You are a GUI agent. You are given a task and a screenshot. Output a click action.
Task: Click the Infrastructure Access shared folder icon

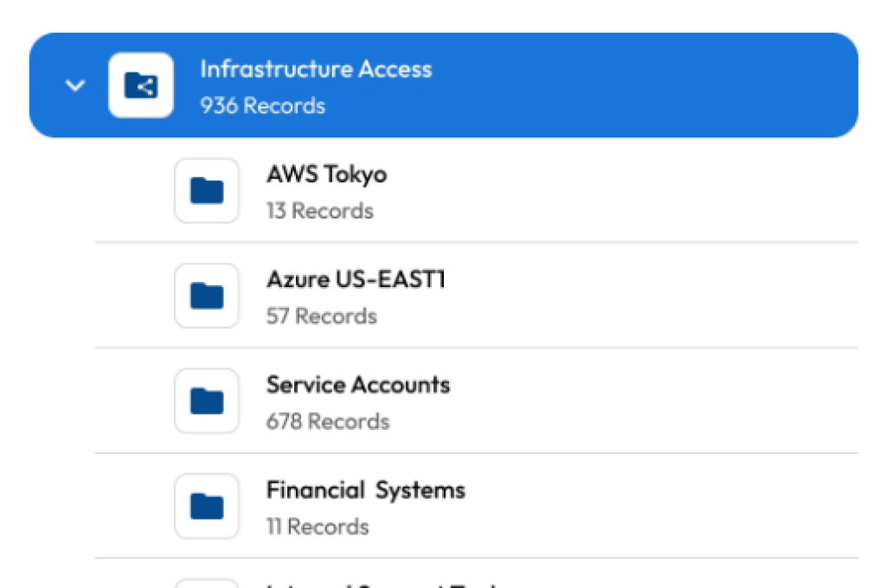pyautogui.click(x=141, y=86)
